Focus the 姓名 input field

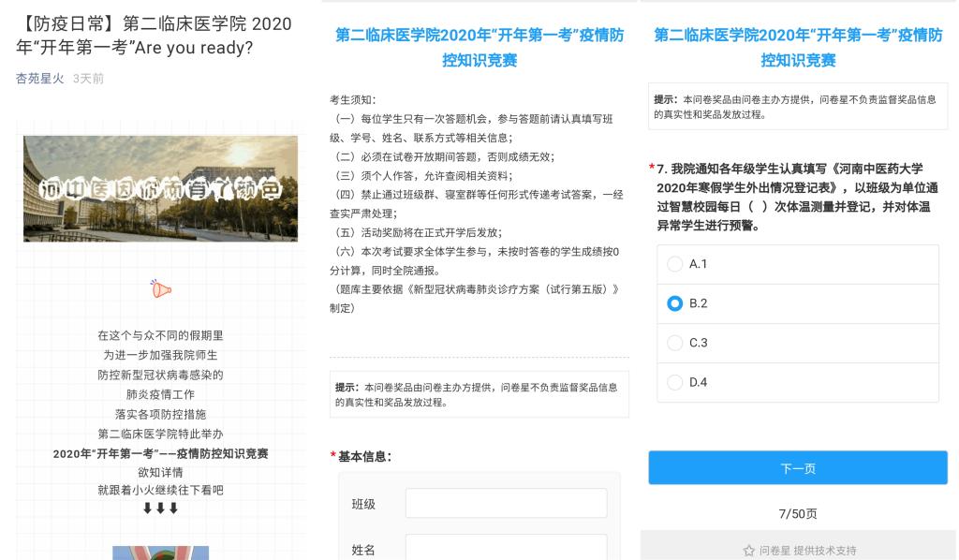click(506, 548)
